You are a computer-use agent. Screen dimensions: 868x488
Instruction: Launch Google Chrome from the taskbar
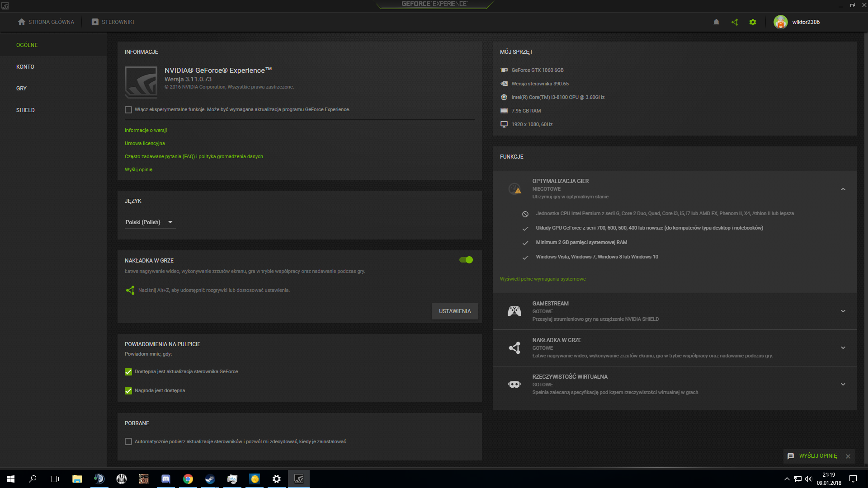(x=188, y=479)
